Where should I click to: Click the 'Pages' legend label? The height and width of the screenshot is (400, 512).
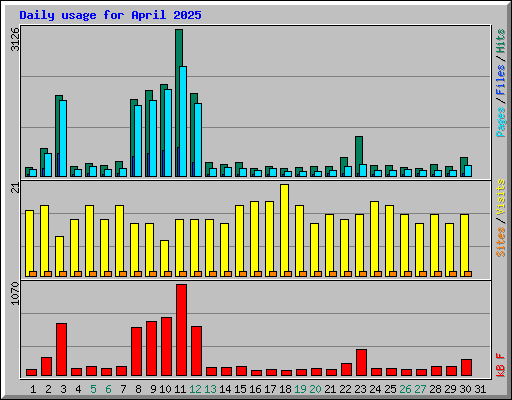(501, 122)
